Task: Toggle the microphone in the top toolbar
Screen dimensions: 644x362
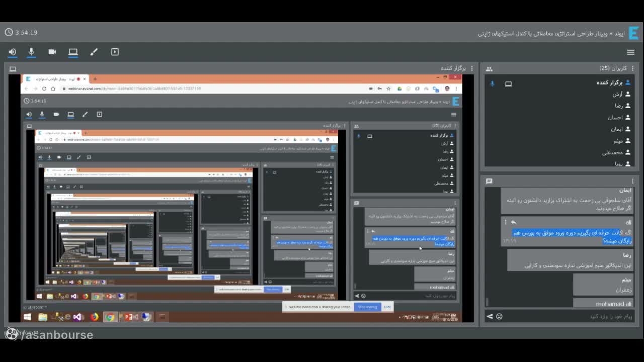Action: (31, 52)
